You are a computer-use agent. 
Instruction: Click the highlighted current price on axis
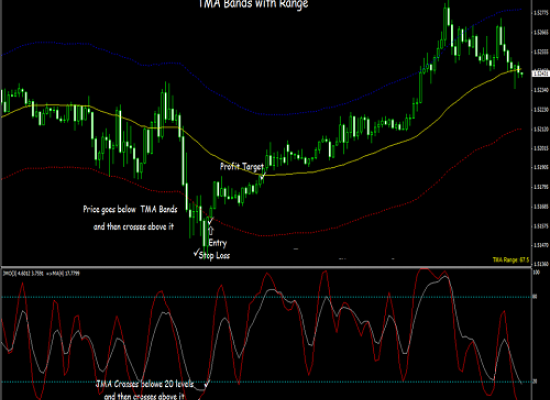pos(540,74)
